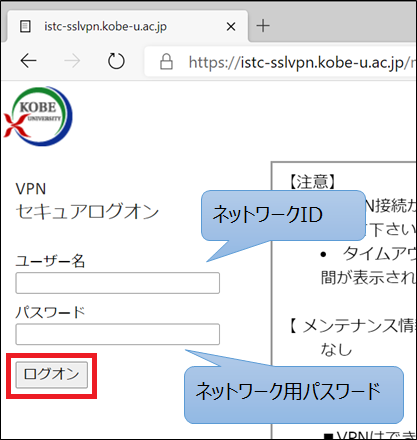Click the browser forward arrow
Image resolution: width=417 pixels, height=440 pixels.
[72, 61]
